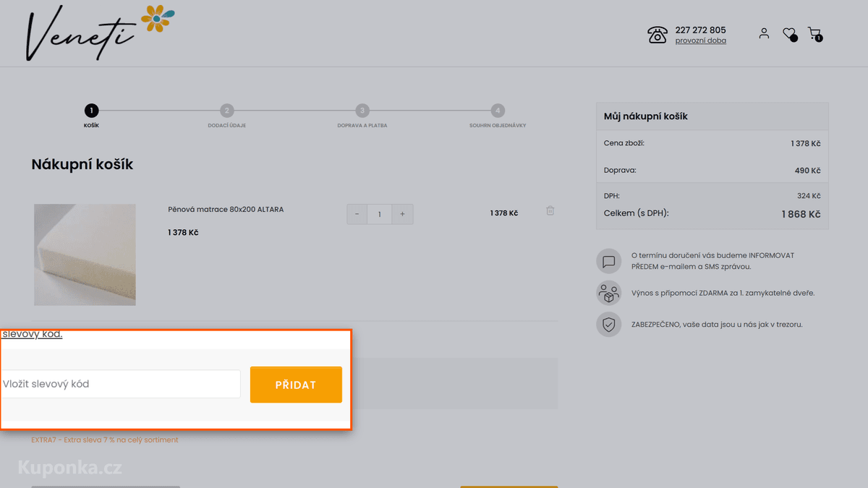
Task: Click the Veneti logo
Action: click(x=100, y=32)
